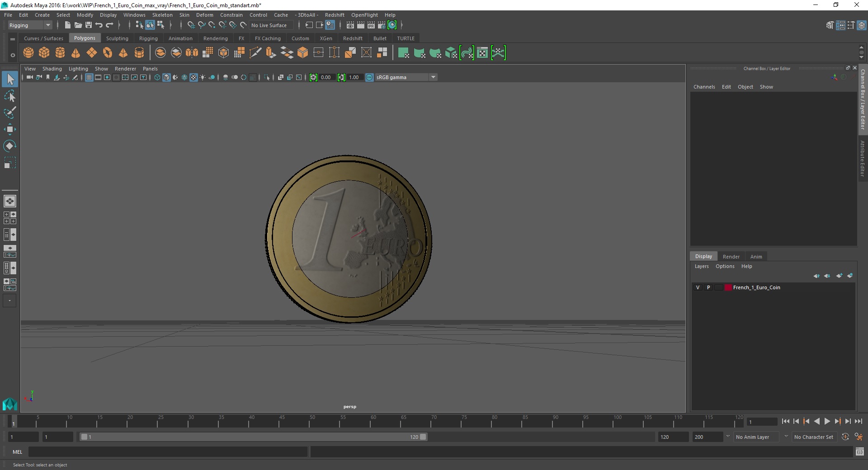868x470 pixels.
Task: Create a polygon plane from the shelf
Action: pyautogui.click(x=92, y=53)
